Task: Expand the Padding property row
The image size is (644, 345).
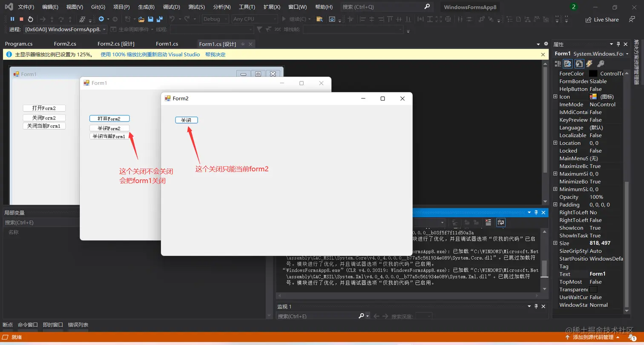Action: 555,205
